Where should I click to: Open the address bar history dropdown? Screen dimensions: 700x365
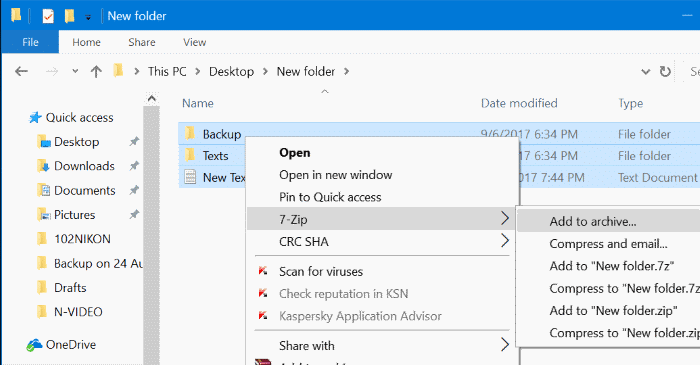646,71
